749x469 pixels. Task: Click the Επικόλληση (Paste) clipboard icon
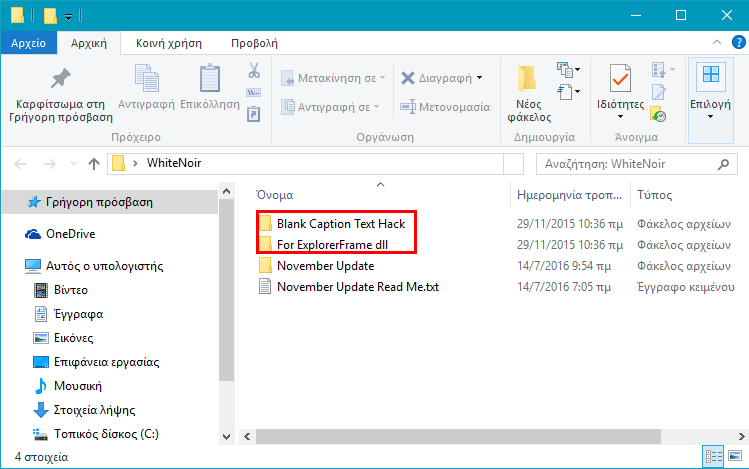point(210,78)
